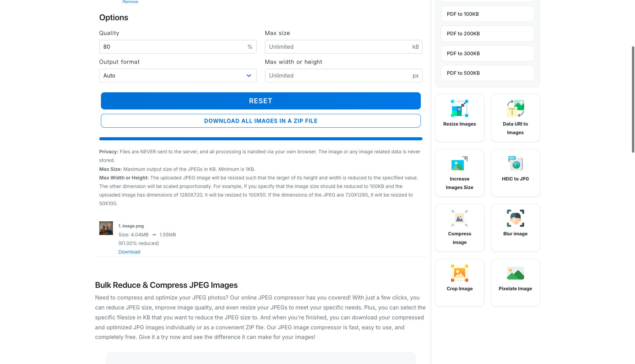Focus the Quality percent input field
Viewport: 635px width, 364px height.
(178, 47)
